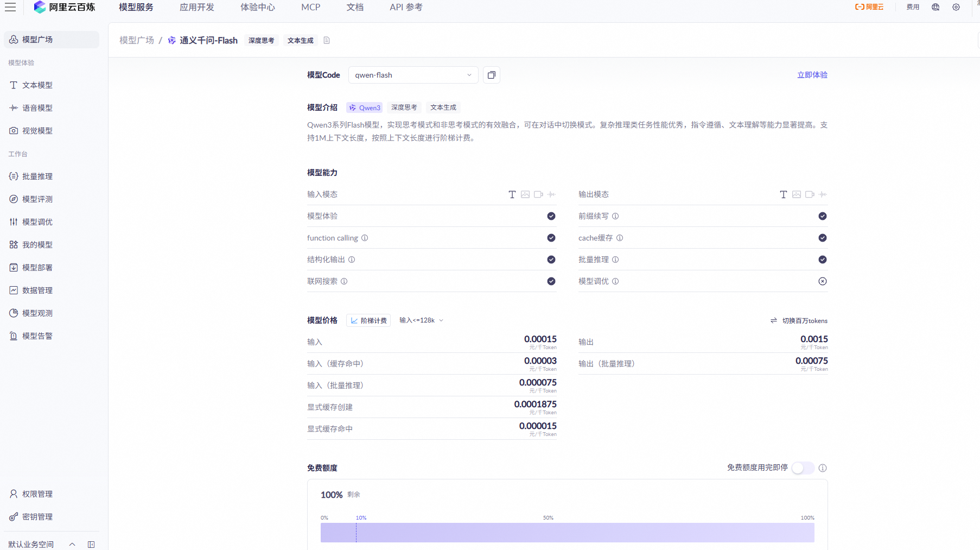This screenshot has width=980, height=550.
Task: Click the 阶梯计费 pricing button
Action: 368,320
